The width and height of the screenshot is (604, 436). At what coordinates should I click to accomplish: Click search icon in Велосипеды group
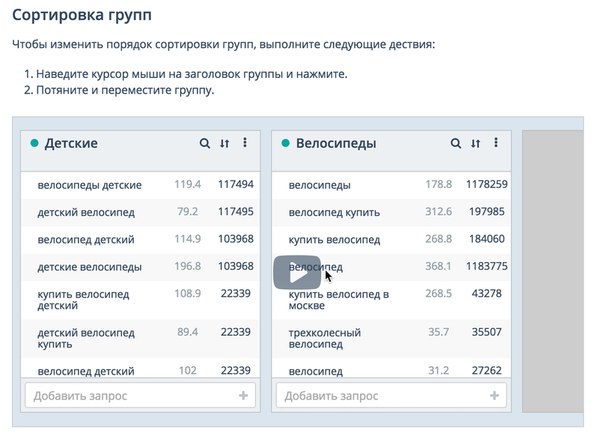click(456, 144)
